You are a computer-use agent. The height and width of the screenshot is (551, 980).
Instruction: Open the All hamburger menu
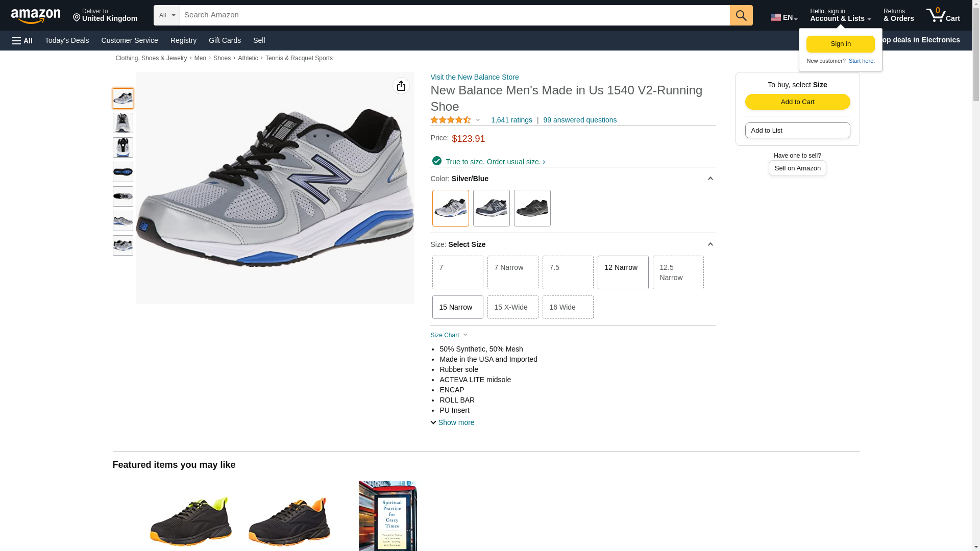[x=22, y=40]
